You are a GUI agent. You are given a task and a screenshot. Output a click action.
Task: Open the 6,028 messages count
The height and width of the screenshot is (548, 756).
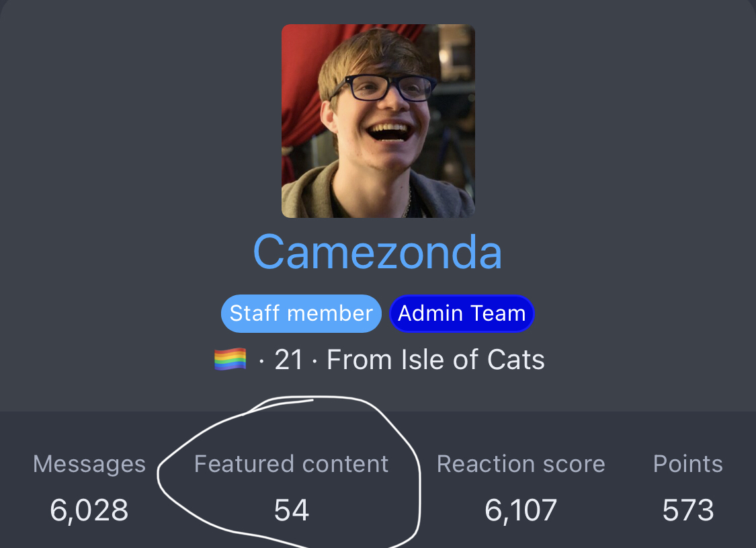tap(89, 510)
